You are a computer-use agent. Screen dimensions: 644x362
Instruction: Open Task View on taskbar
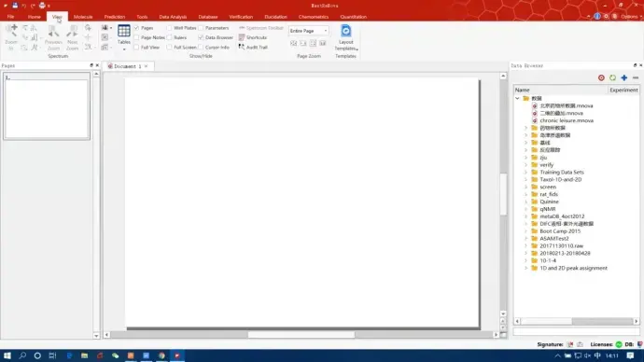point(52,355)
